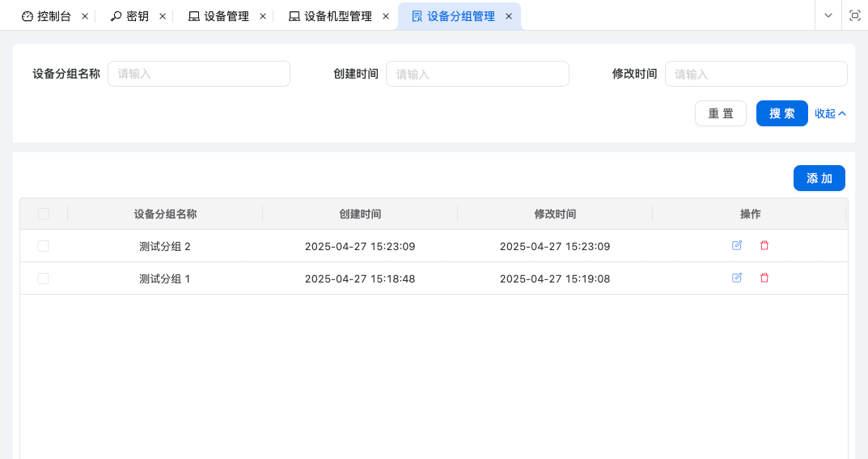Image resolution: width=868 pixels, height=459 pixels.
Task: Click delete icon for 测试分组 2
Action: click(764, 245)
